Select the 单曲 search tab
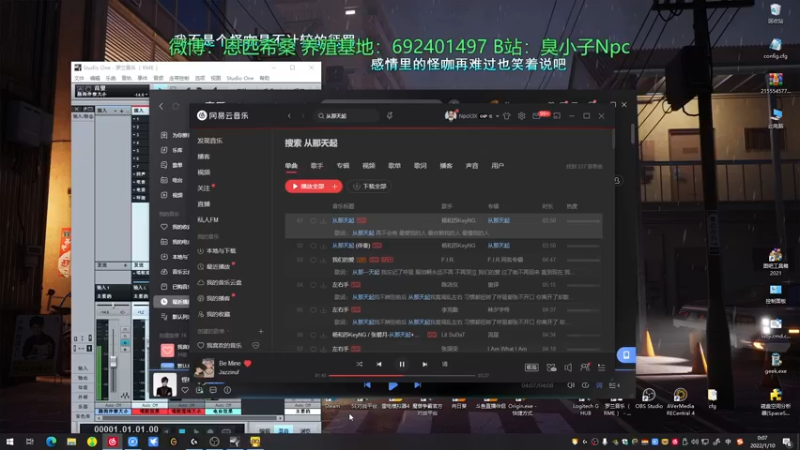This screenshot has width=800, height=450. pos(291,166)
